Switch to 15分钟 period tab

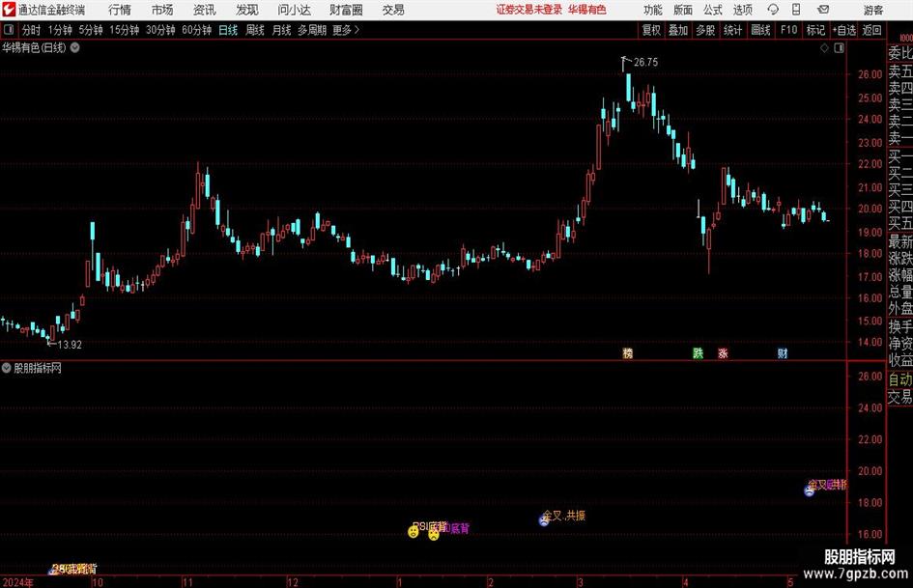125,30
